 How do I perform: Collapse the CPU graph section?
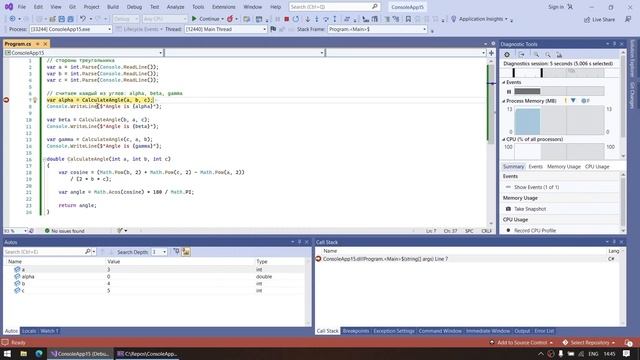pyautogui.click(x=504, y=140)
